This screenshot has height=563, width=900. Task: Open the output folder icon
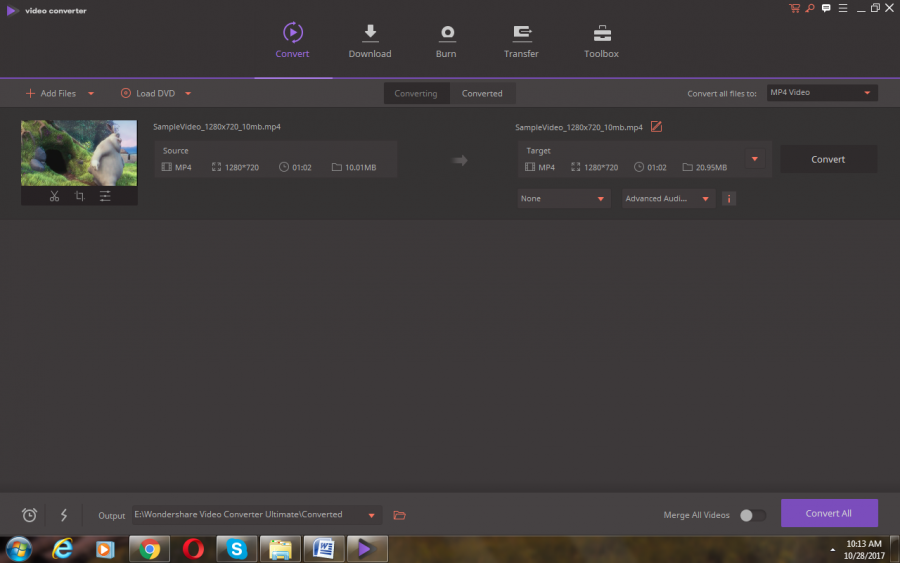coord(399,515)
